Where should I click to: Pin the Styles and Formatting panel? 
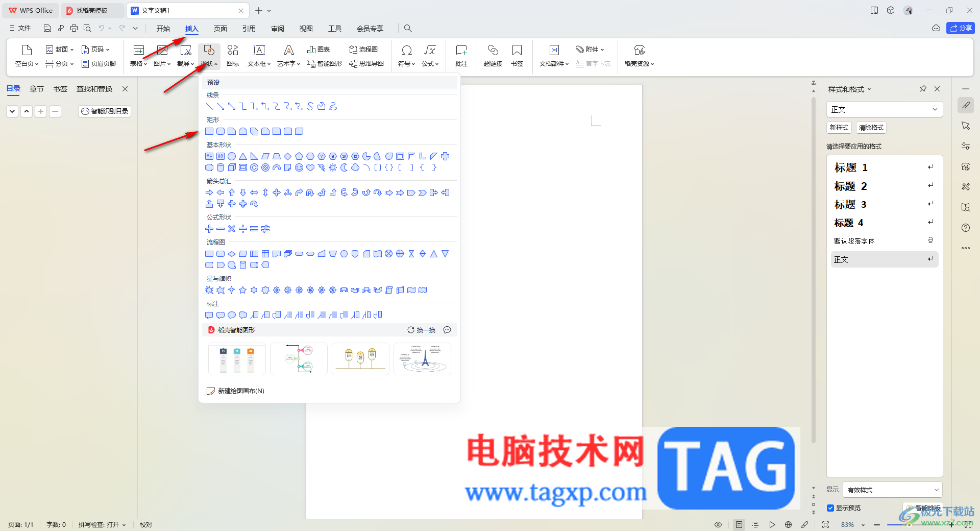pyautogui.click(x=923, y=89)
